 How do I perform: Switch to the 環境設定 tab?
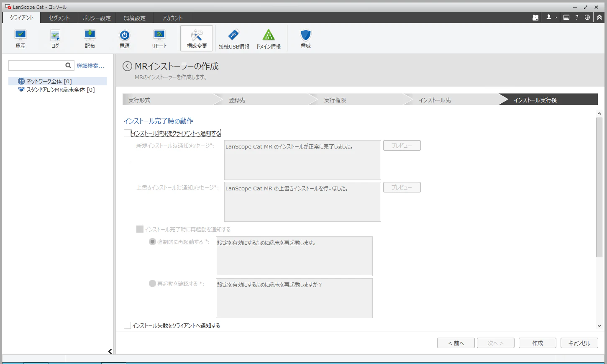point(135,18)
